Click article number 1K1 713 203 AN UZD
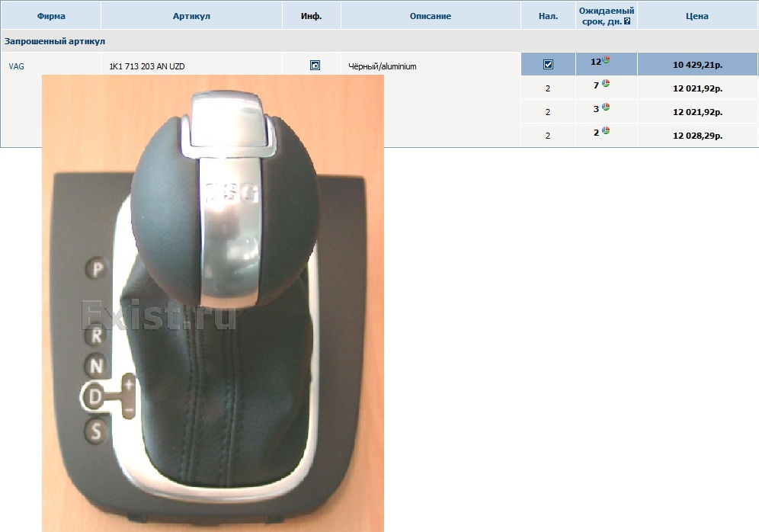The width and height of the screenshot is (759, 532). tap(147, 67)
